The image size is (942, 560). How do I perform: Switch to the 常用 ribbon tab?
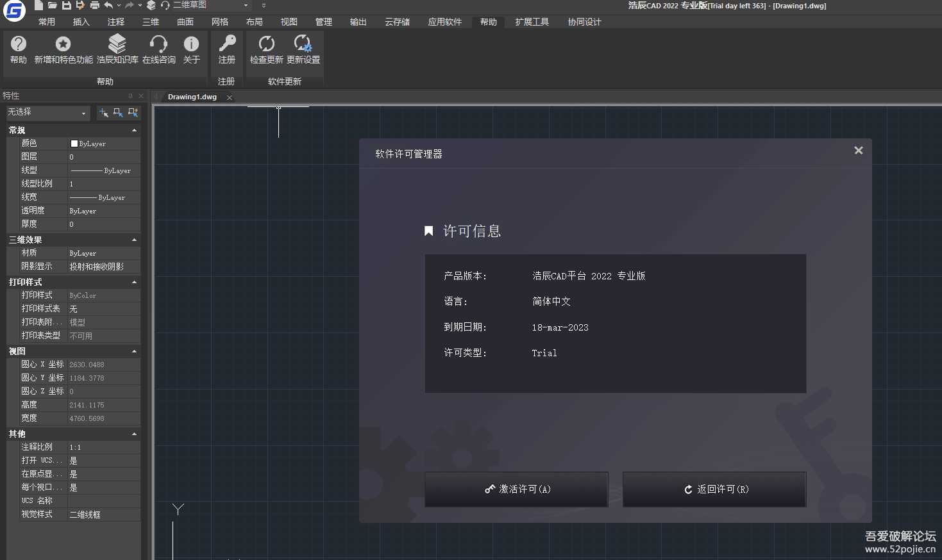(x=47, y=22)
